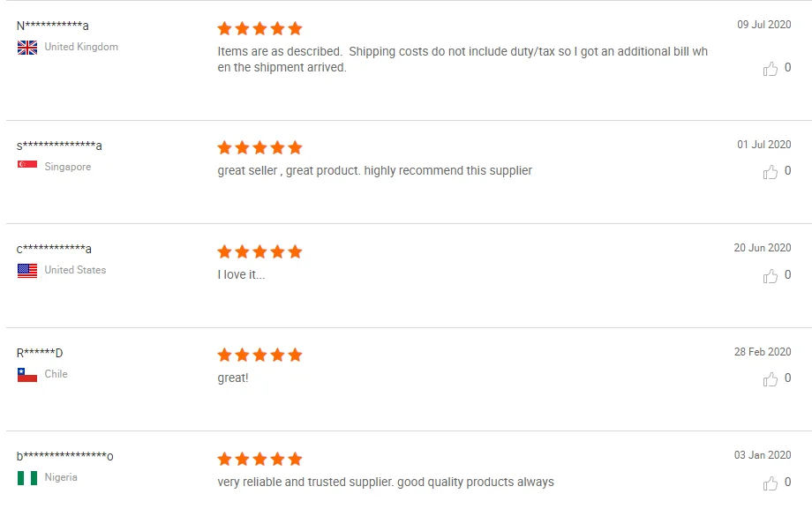The width and height of the screenshot is (812, 509).
Task: Click the United Kingdom flag icon
Action: click(27, 48)
